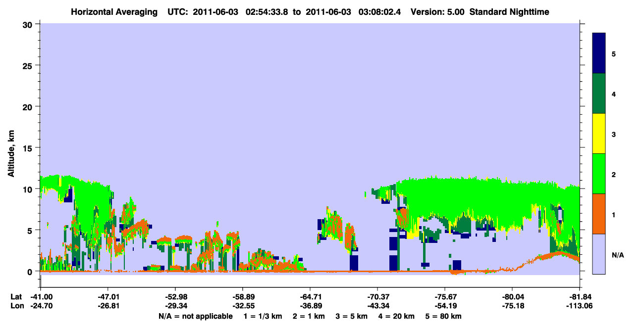Click the lavender N/A legend color
644x330 pixels.
599,254
